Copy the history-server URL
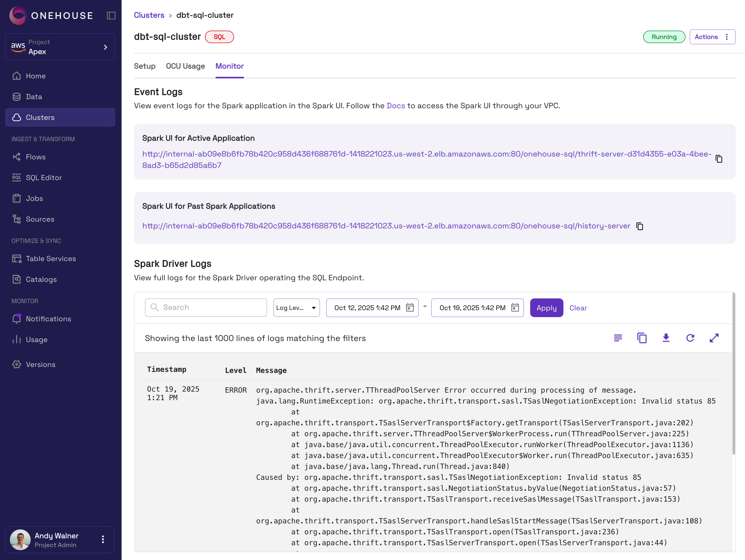Viewport: 745px width, 560px height. 640,226
